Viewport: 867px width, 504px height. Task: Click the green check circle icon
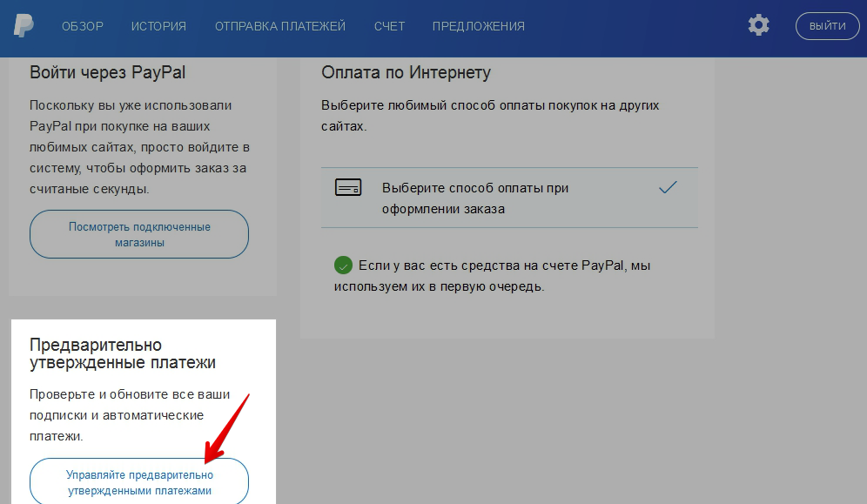tap(343, 265)
